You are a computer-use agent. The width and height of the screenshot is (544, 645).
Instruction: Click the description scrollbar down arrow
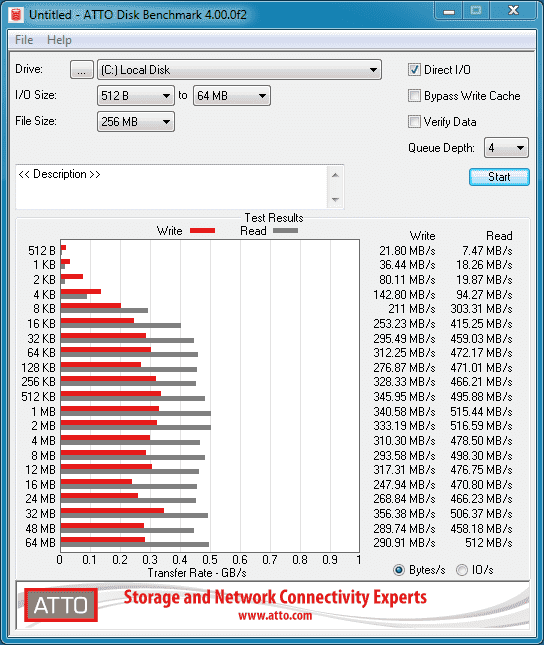335,200
